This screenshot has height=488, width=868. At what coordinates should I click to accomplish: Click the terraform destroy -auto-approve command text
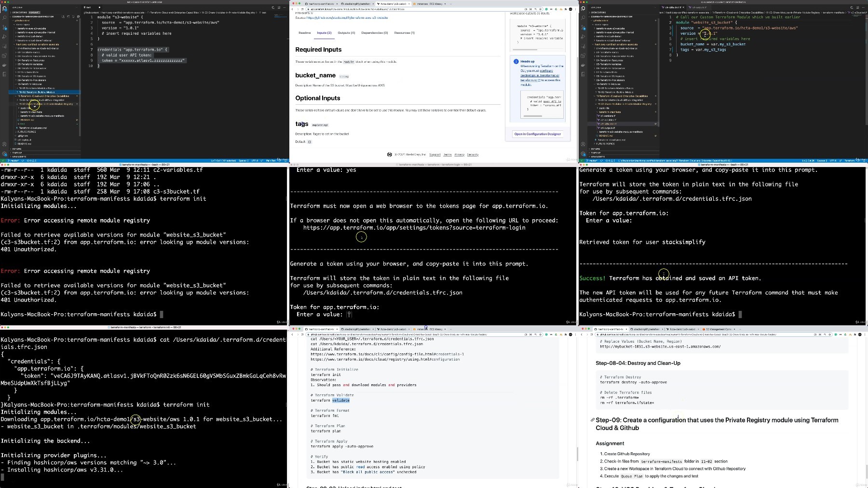tap(633, 382)
